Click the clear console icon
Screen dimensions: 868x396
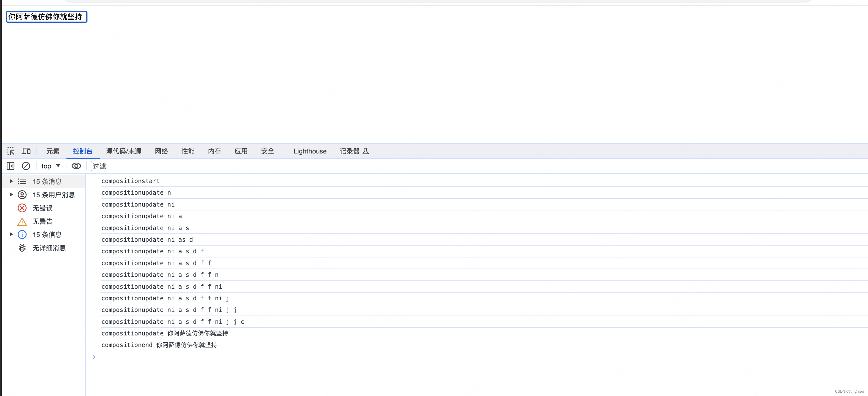point(26,166)
